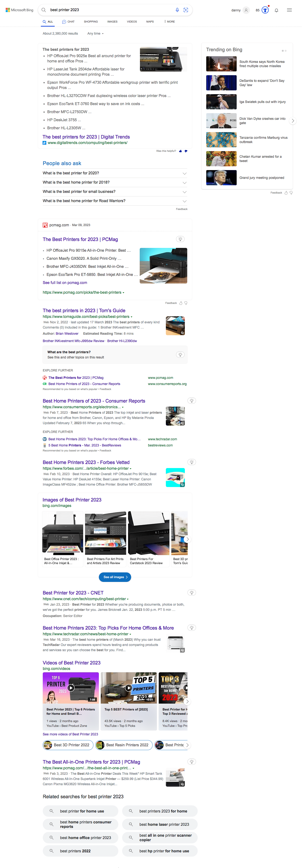Click the Microsoft Bing logo
Viewport: 302px width, 868px height.
click(19, 10)
